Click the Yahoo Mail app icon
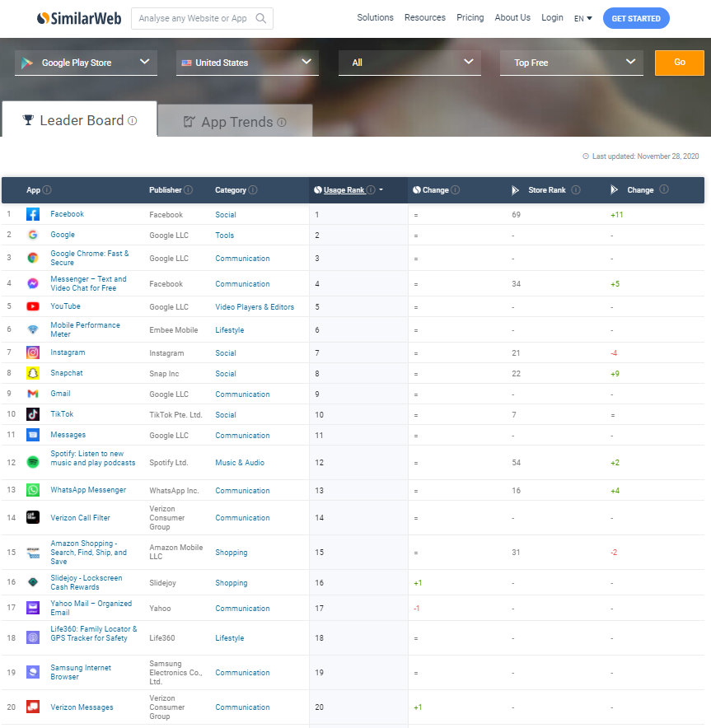This screenshot has height=728, width=711. point(32,608)
